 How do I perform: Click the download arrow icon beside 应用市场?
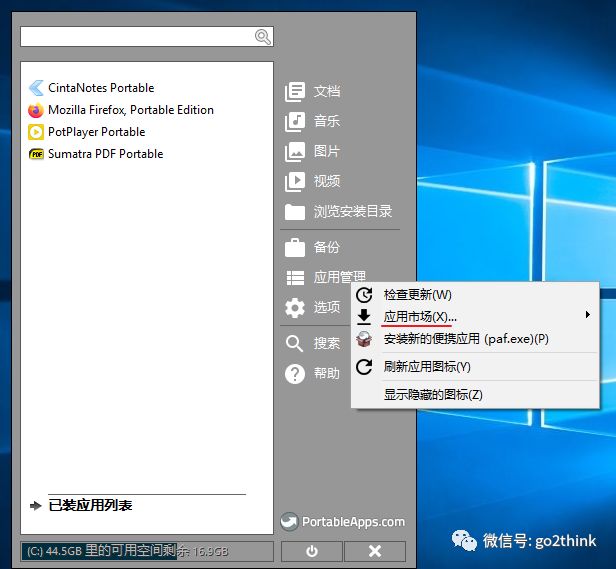pyautogui.click(x=364, y=317)
